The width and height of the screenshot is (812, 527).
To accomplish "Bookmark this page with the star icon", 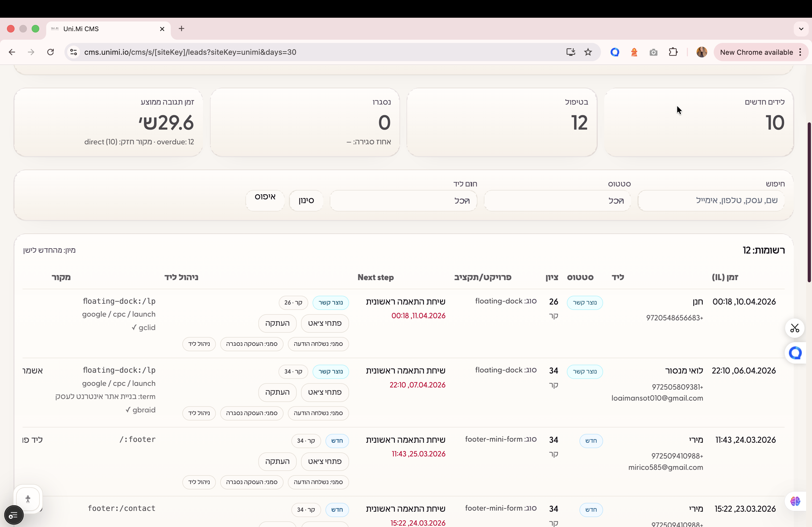I will point(588,52).
